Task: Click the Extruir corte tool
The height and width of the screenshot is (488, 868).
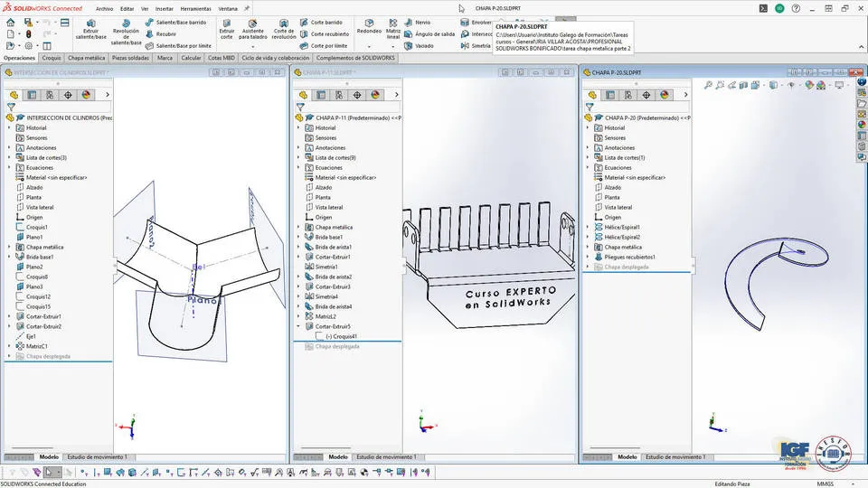Action: [x=227, y=29]
